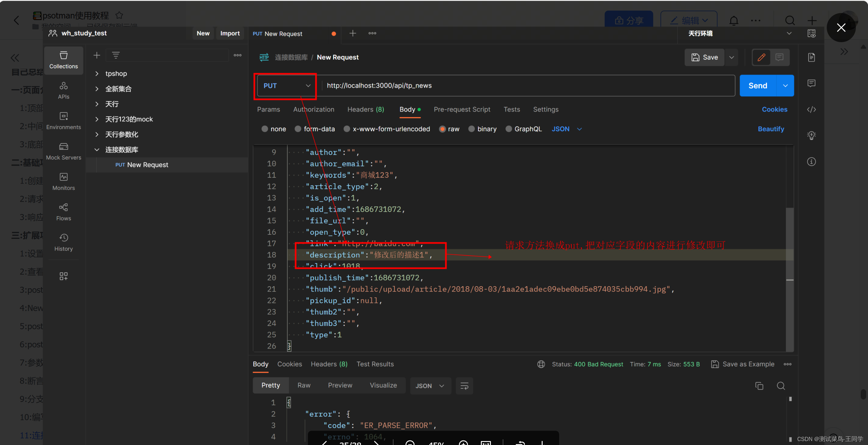
Task: Open the Save button arrow dropdown
Action: 731,57
